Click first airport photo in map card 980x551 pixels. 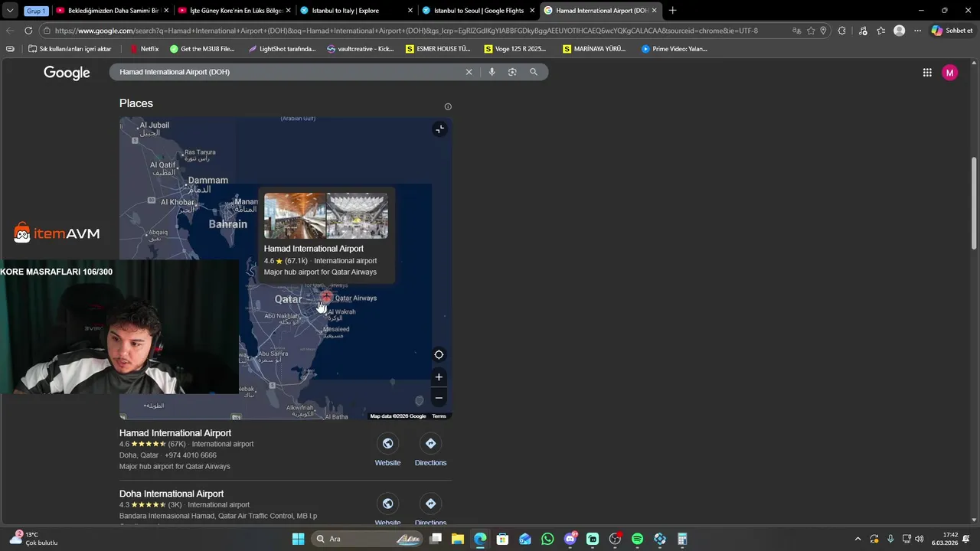click(295, 216)
